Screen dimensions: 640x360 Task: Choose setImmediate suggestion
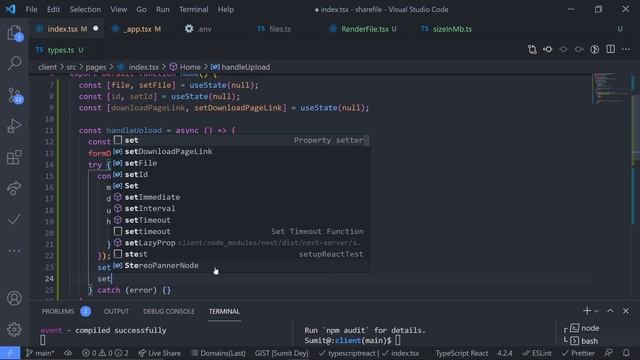click(x=241, y=197)
